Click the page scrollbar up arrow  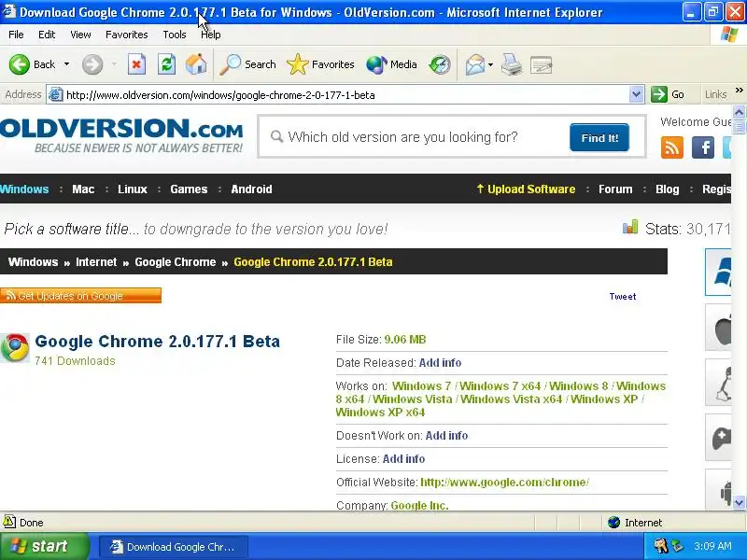[x=739, y=113]
